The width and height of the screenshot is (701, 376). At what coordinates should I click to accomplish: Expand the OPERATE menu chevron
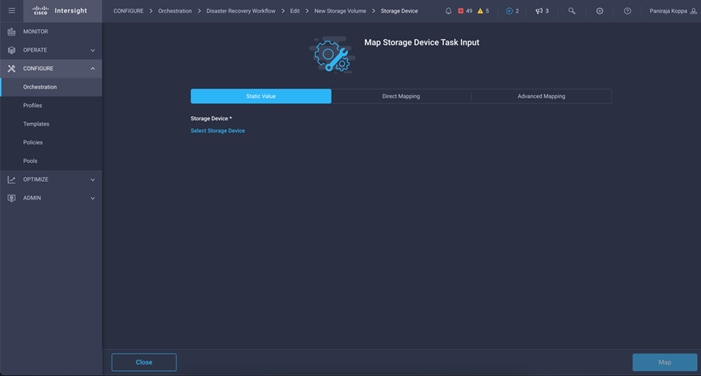(x=93, y=50)
